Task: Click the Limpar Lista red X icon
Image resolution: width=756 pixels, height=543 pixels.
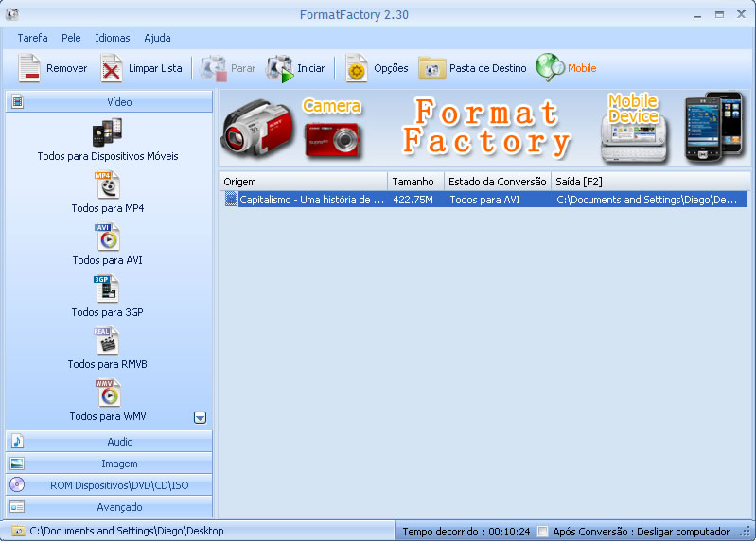Action: (111, 68)
